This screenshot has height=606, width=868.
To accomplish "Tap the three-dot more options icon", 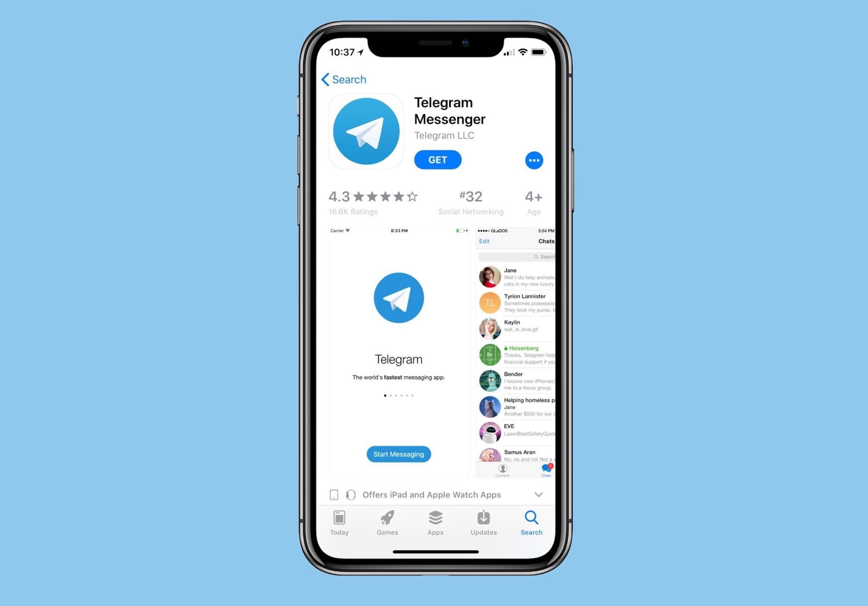I will (x=534, y=160).
